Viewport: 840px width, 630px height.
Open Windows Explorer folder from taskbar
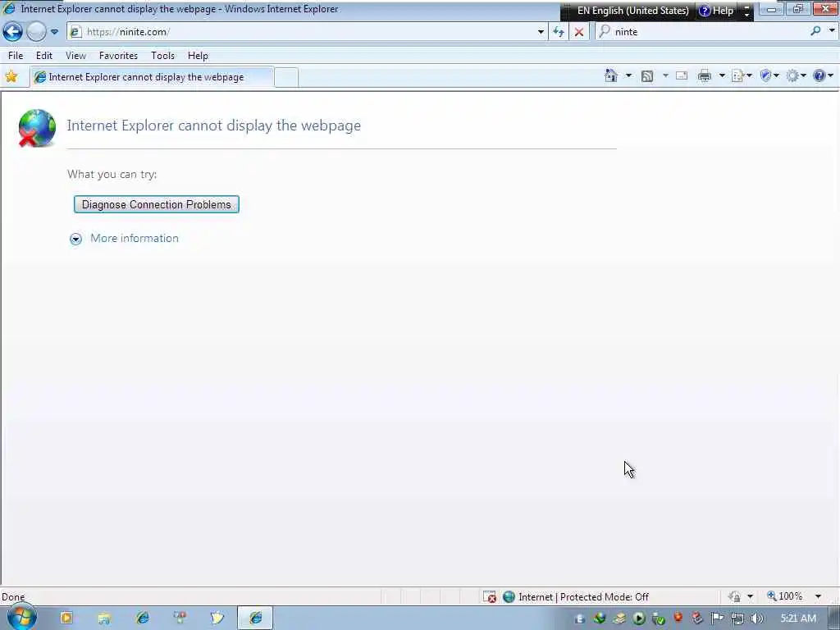pyautogui.click(x=104, y=619)
